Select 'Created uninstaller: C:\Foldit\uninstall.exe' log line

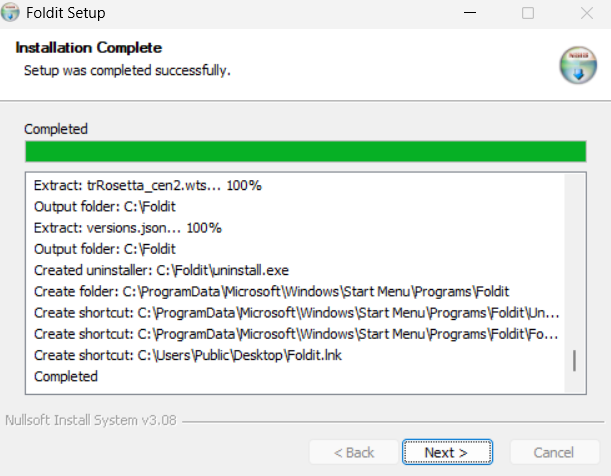coord(161,270)
